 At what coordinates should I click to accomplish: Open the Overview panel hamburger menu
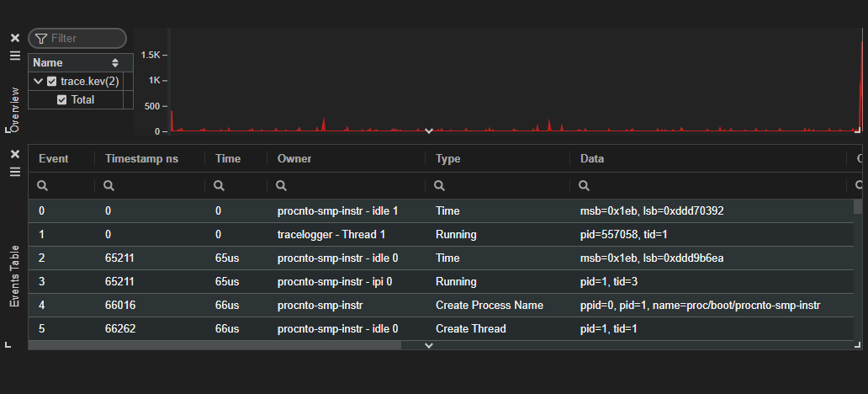point(14,56)
